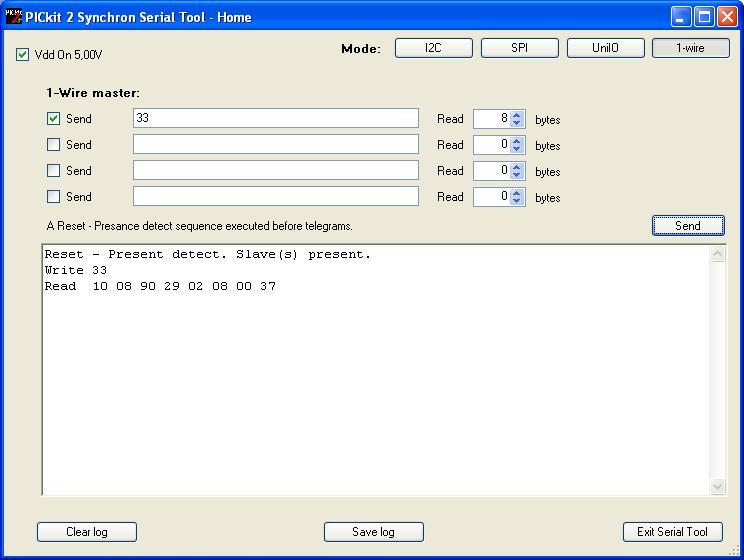Close the PICkit 2 window
Image resolution: width=744 pixels, height=560 pixels.
[x=727, y=17]
